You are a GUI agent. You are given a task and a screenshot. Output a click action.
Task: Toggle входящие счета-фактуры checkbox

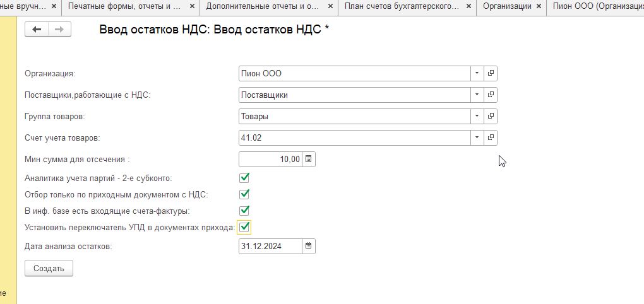tap(244, 211)
